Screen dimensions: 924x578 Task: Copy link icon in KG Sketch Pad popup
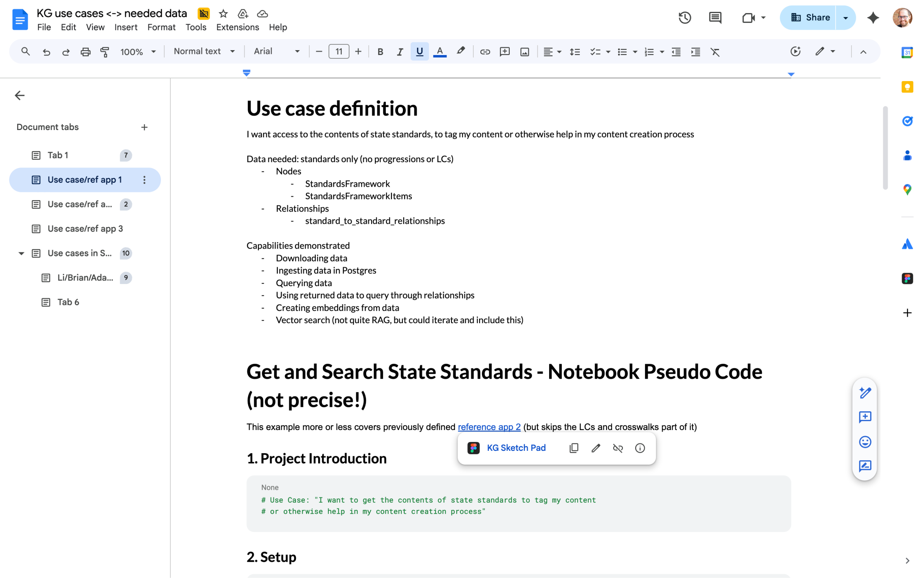point(574,448)
